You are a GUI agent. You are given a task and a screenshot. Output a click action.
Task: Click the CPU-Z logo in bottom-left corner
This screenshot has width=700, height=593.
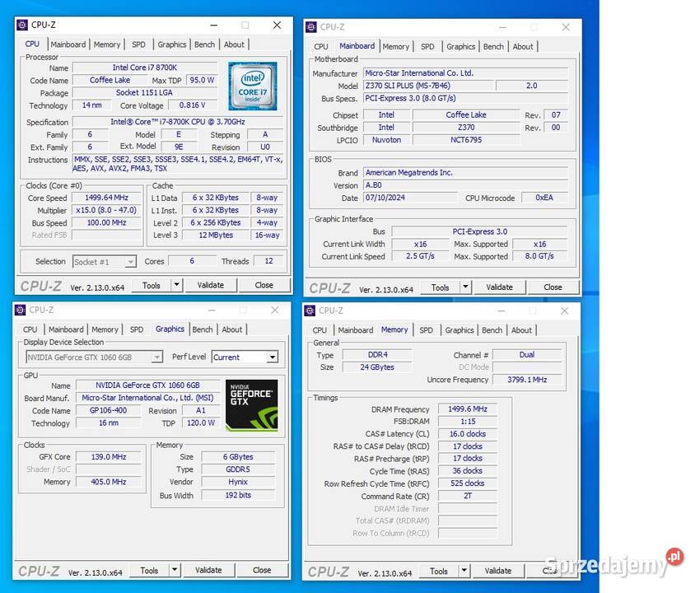40,569
